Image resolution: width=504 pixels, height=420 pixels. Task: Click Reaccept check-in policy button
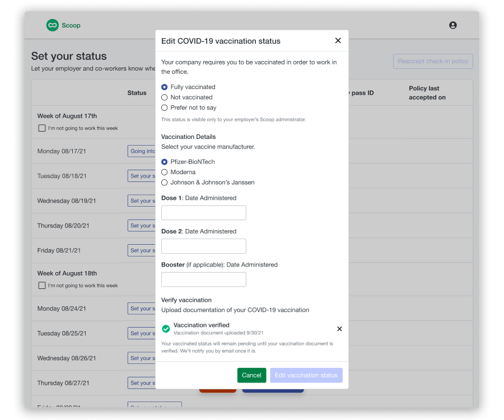coord(433,62)
